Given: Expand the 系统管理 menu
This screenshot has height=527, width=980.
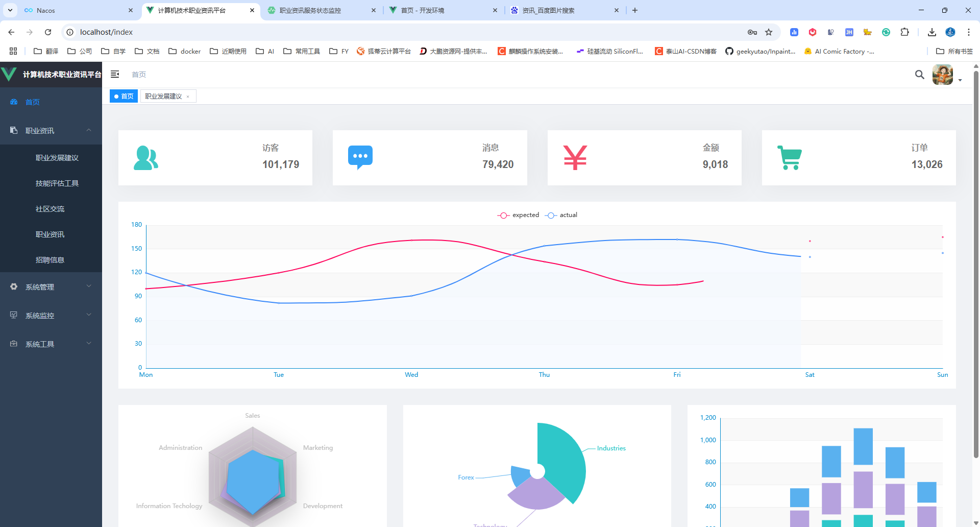Looking at the screenshot, I should (x=51, y=287).
